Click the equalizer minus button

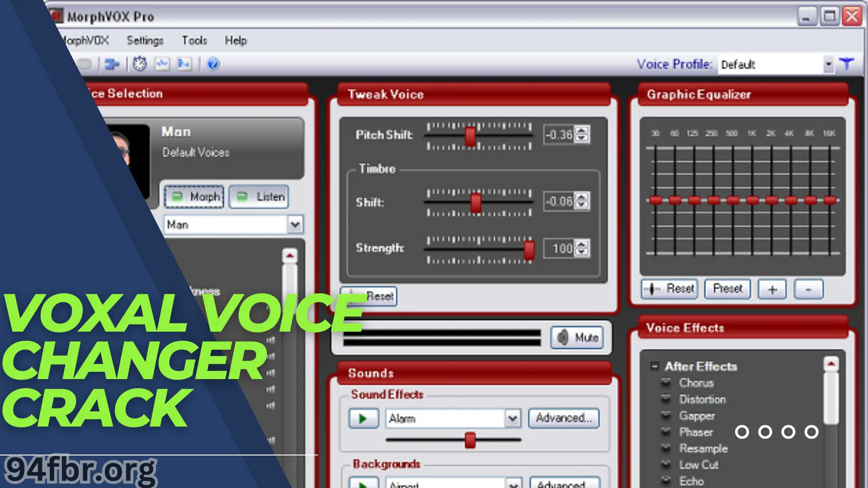808,289
